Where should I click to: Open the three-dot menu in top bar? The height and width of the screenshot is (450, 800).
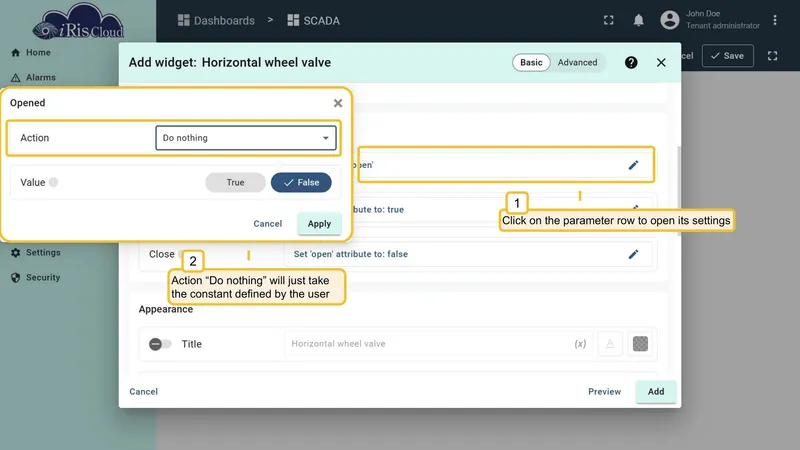click(x=774, y=20)
